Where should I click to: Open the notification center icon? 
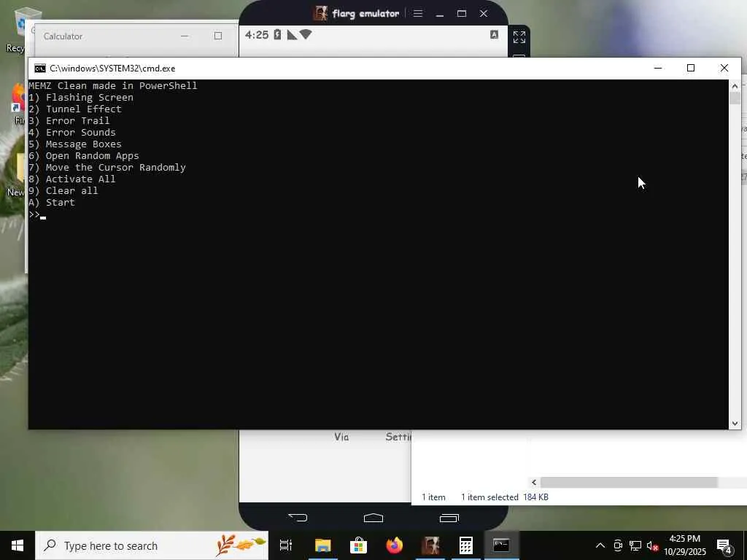(x=724, y=546)
